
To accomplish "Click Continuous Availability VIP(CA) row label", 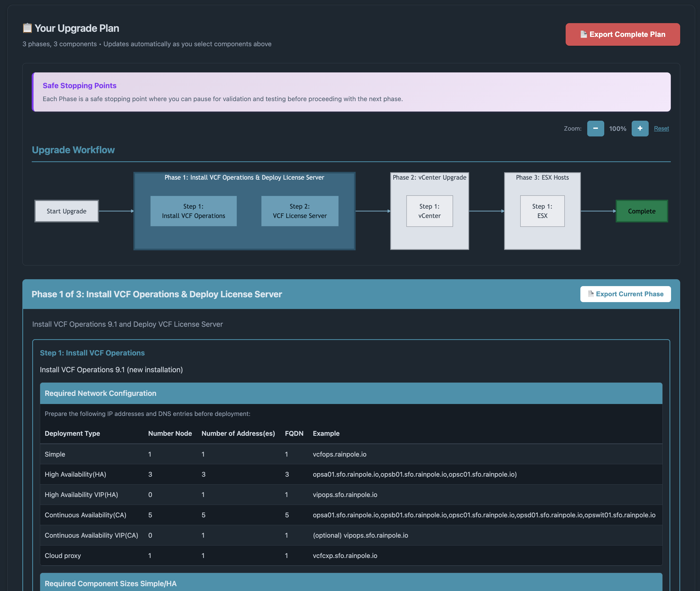I will click(x=91, y=535).
